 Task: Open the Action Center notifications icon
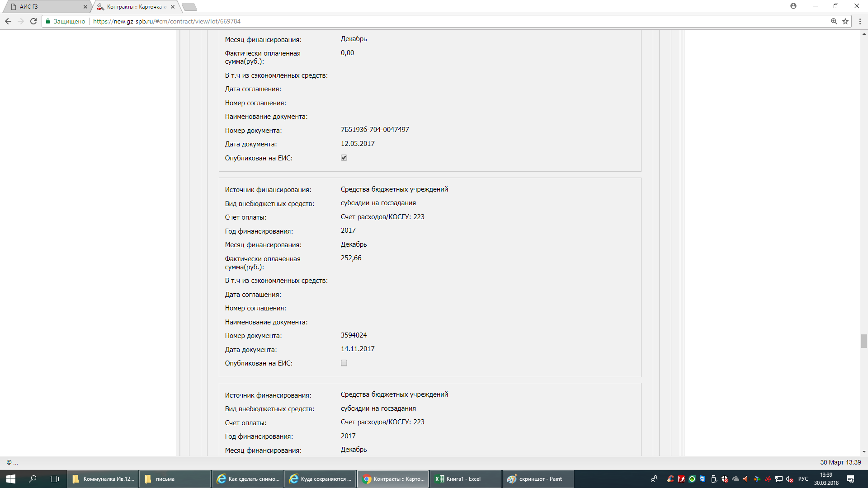click(850, 479)
